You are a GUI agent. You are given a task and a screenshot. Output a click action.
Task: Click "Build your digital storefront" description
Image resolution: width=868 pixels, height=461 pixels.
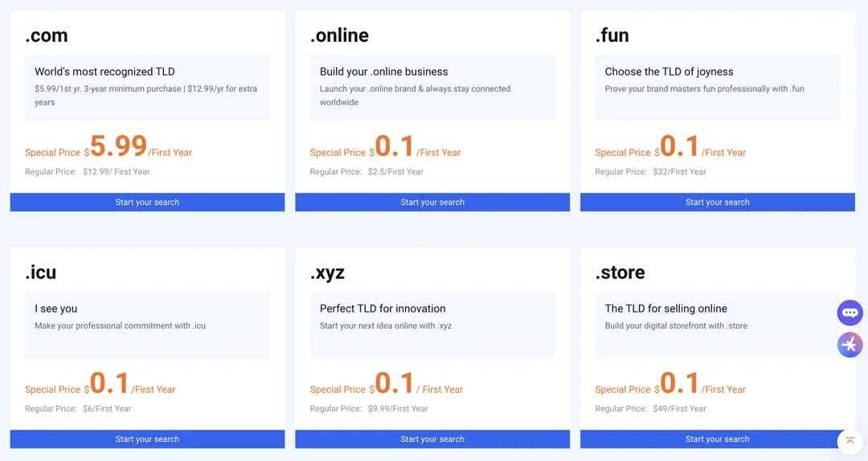(676, 325)
